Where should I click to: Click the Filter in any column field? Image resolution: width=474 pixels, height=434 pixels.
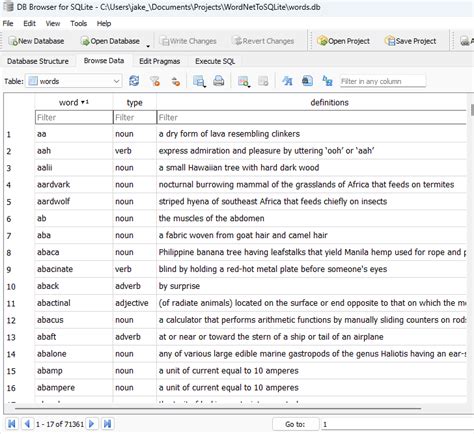point(383,81)
